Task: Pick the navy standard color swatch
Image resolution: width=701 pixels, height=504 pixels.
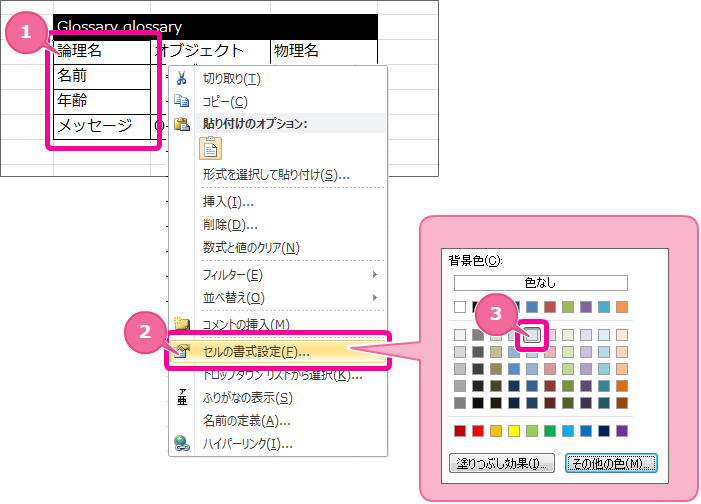Action: coord(604,431)
